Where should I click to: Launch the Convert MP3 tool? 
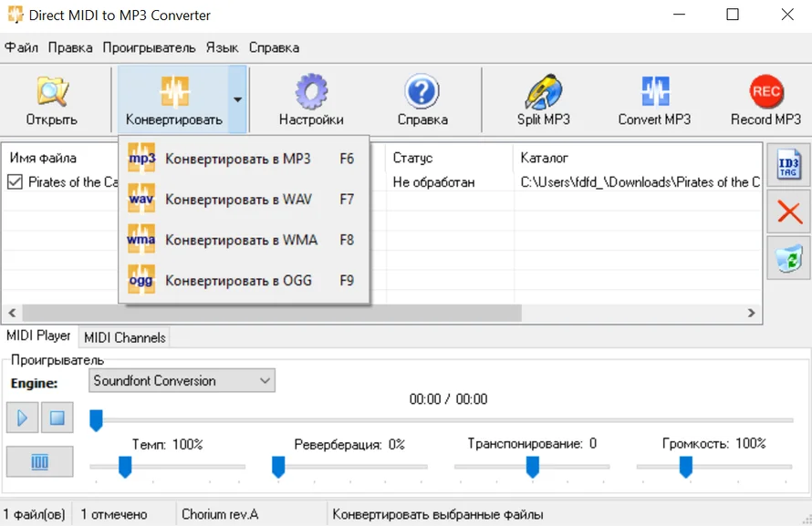[x=654, y=99]
